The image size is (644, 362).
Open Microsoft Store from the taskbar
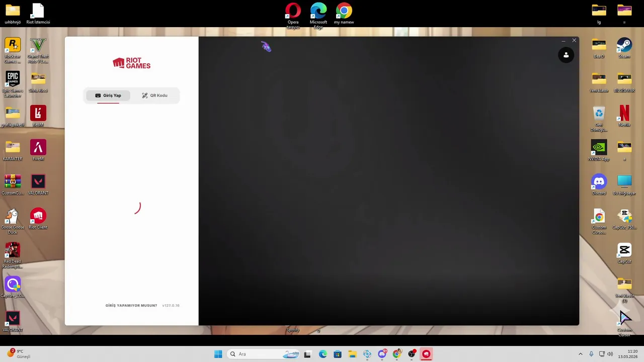click(337, 354)
